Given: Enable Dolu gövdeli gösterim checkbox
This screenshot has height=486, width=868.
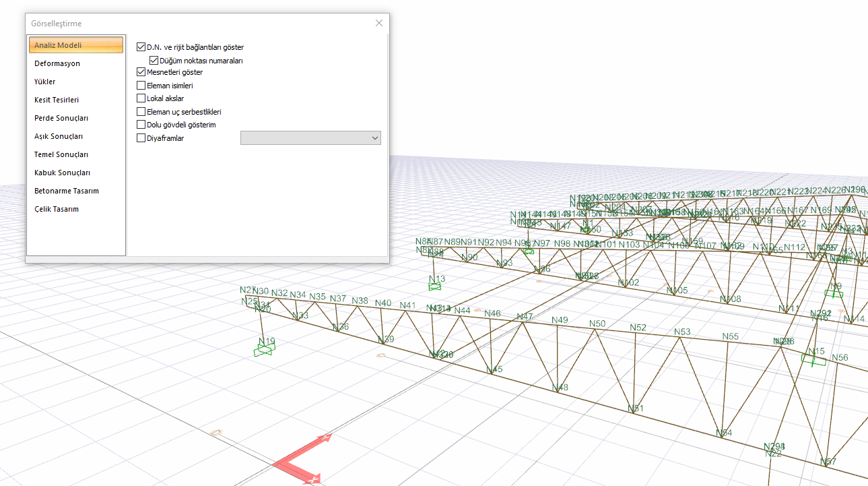Looking at the screenshot, I should click(x=141, y=125).
